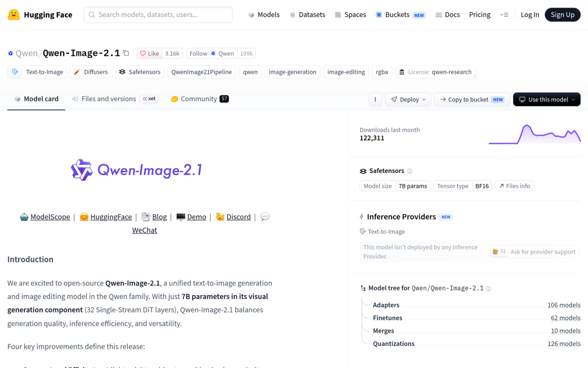Open the Buckets nav item

(400, 15)
